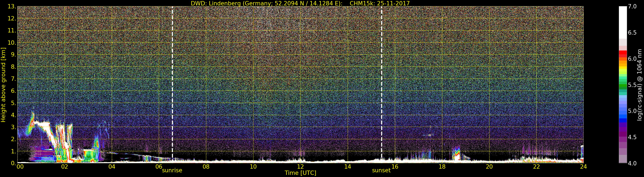Click the 'Time [UTC]' axis label
This screenshot has width=644, height=177.
300,173
